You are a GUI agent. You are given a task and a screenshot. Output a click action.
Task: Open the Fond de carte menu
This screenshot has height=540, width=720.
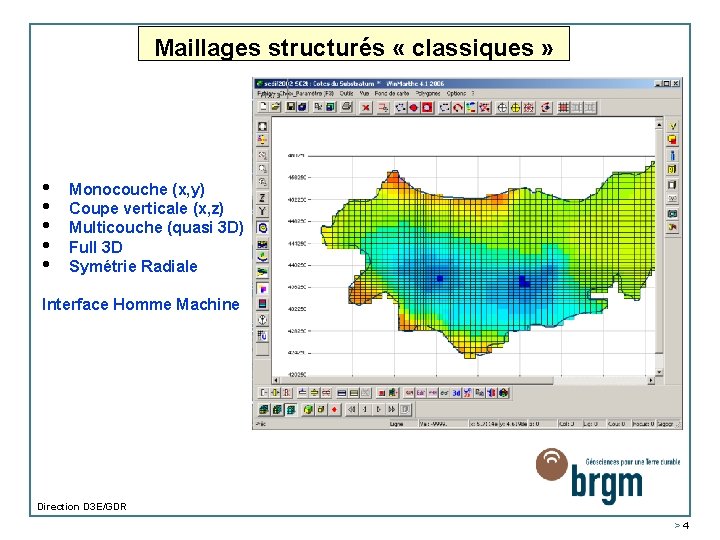click(x=392, y=93)
